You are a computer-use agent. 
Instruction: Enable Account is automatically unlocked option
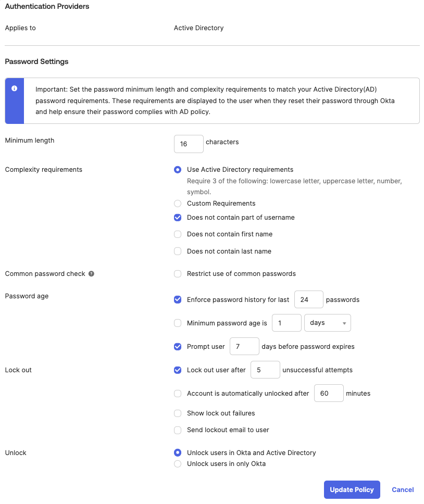[178, 393]
